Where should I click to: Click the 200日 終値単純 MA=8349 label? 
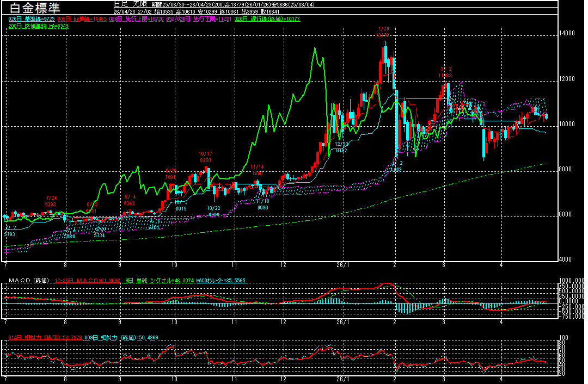(38, 26)
